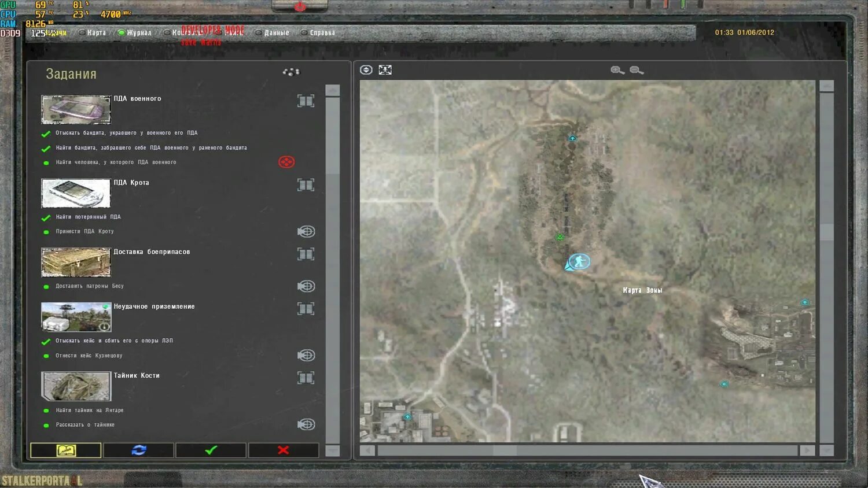Click the map vertical scroll up arrow
This screenshot has width=868, height=488.
[827, 86]
